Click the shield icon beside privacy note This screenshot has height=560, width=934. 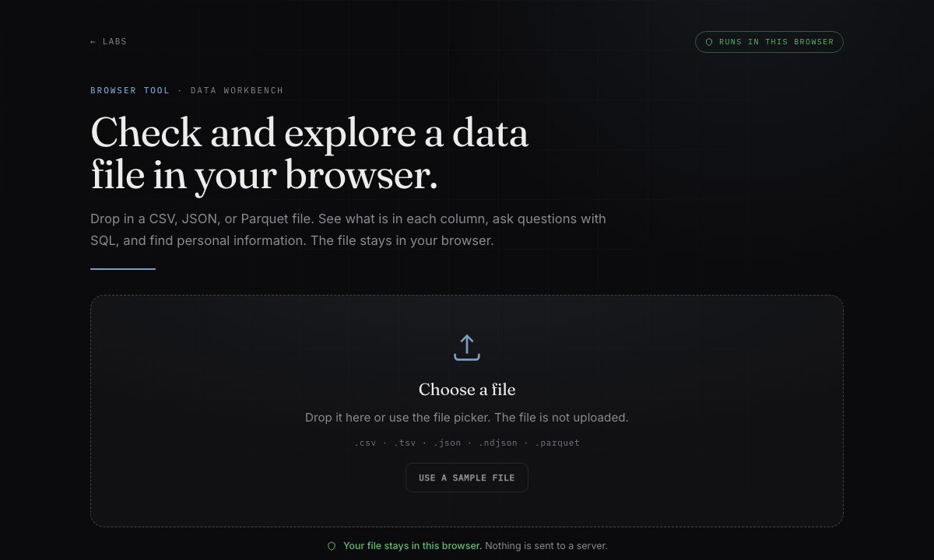pos(332,546)
